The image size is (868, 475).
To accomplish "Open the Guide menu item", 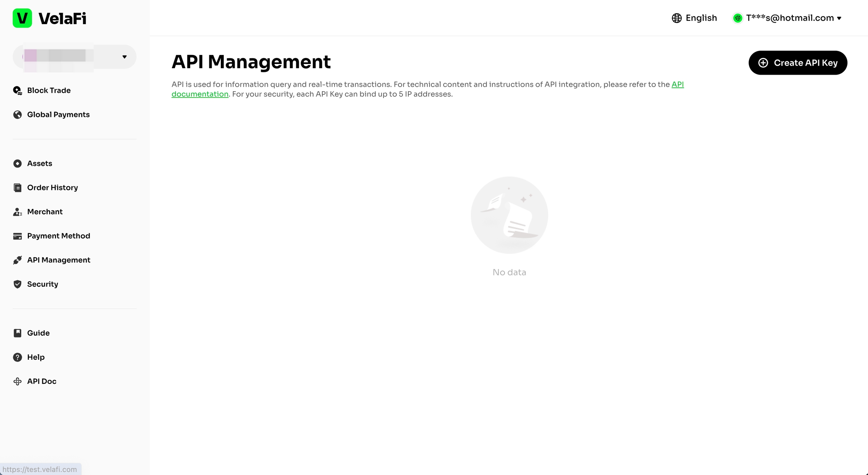I will (x=38, y=333).
